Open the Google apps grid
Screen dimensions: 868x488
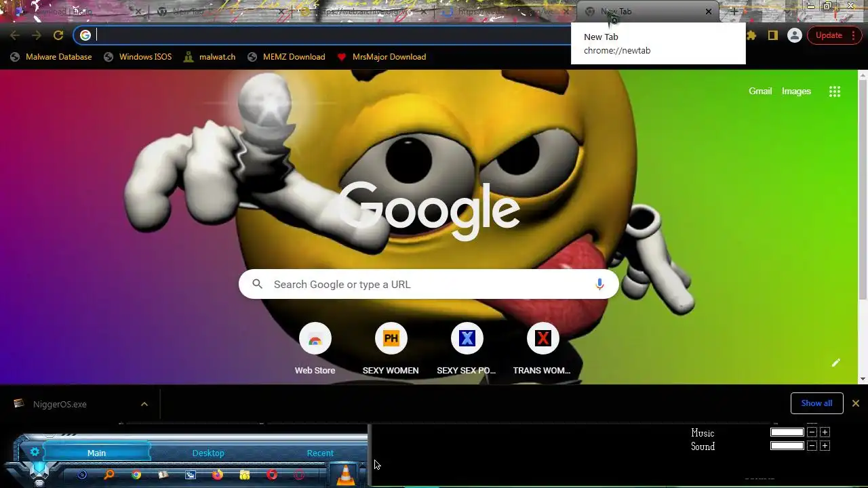pos(835,91)
